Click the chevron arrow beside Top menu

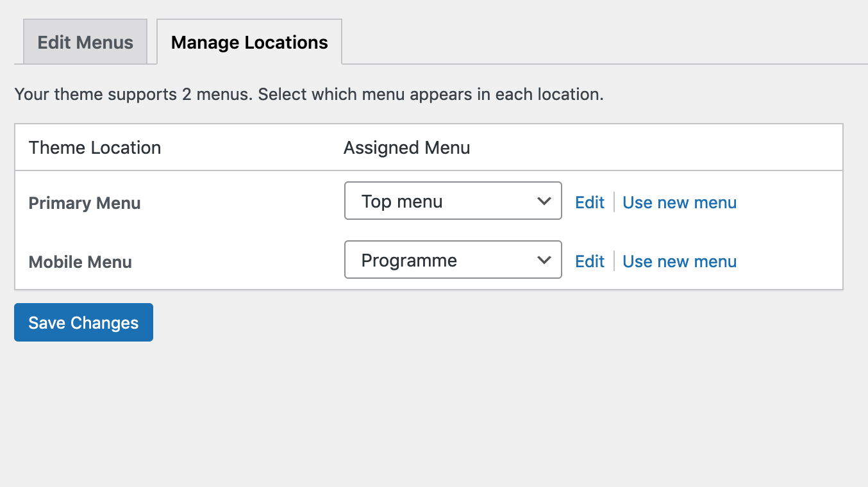(x=544, y=201)
